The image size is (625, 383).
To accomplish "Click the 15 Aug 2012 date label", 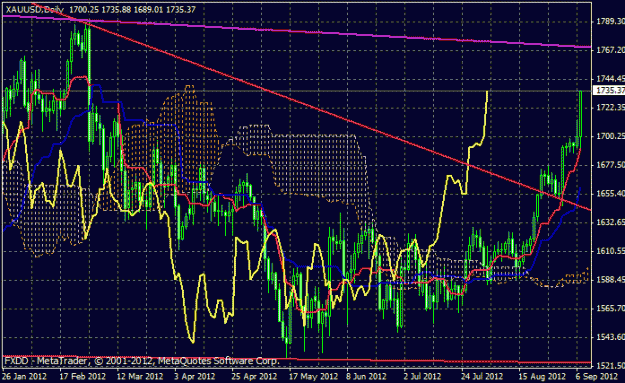I will click(x=542, y=376).
